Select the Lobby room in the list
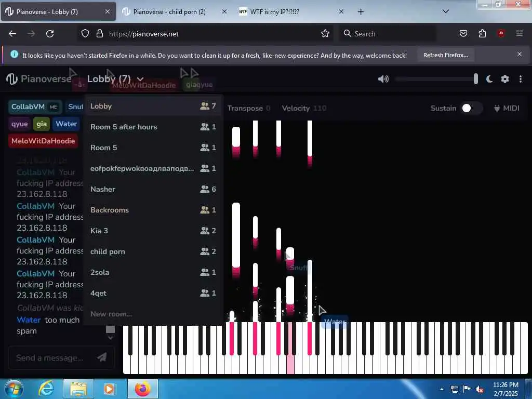This screenshot has height=399, width=532. pyautogui.click(x=153, y=106)
